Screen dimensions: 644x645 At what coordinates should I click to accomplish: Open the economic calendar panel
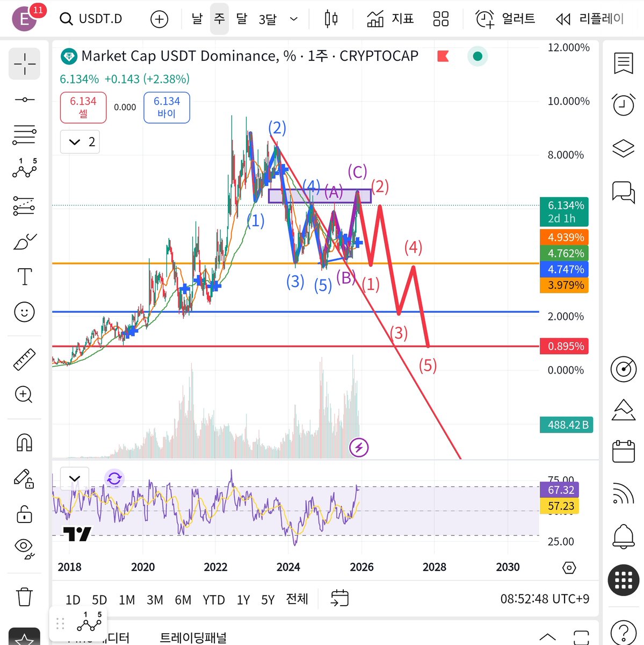[623, 450]
